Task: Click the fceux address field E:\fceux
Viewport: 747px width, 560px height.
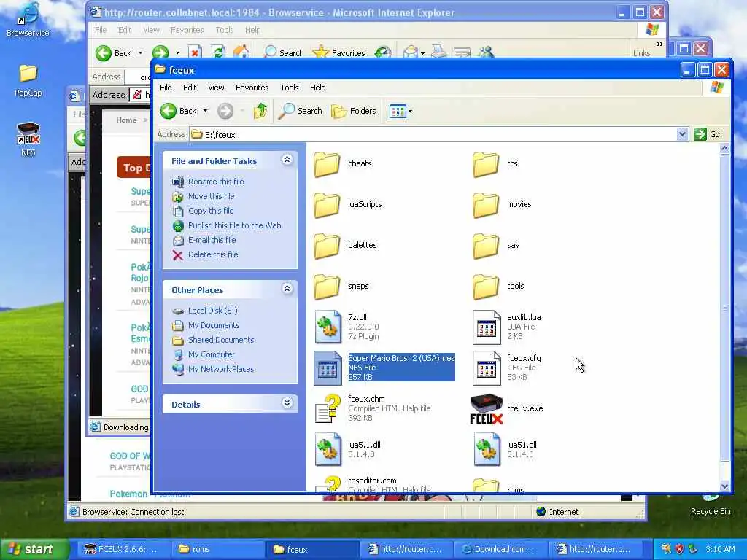Action: pyautogui.click(x=433, y=134)
